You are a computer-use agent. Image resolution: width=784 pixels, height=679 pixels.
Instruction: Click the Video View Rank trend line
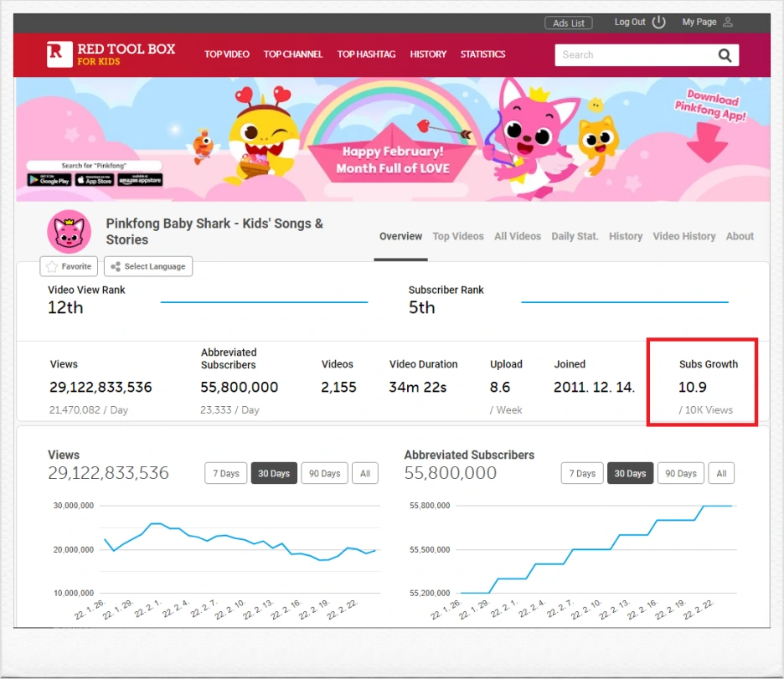point(264,302)
